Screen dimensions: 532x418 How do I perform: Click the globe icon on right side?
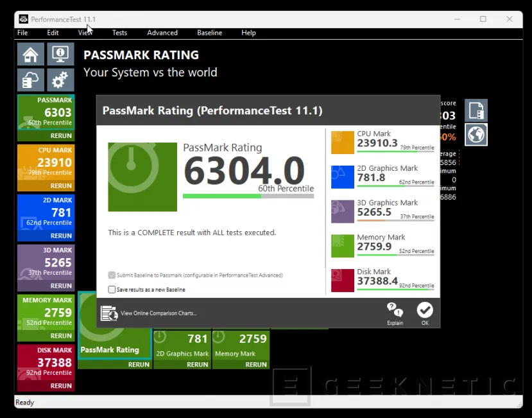coord(476,135)
